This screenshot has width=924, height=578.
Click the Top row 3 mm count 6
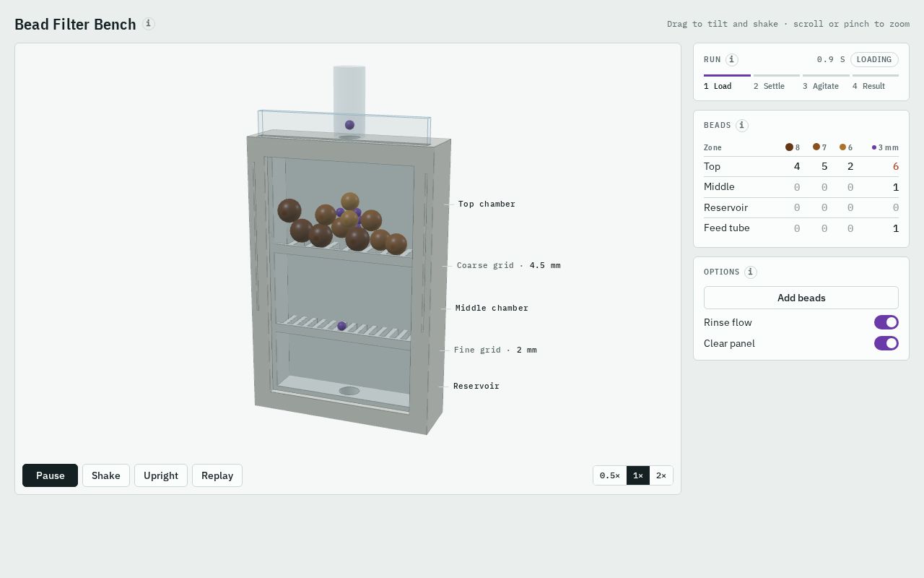[x=896, y=166]
